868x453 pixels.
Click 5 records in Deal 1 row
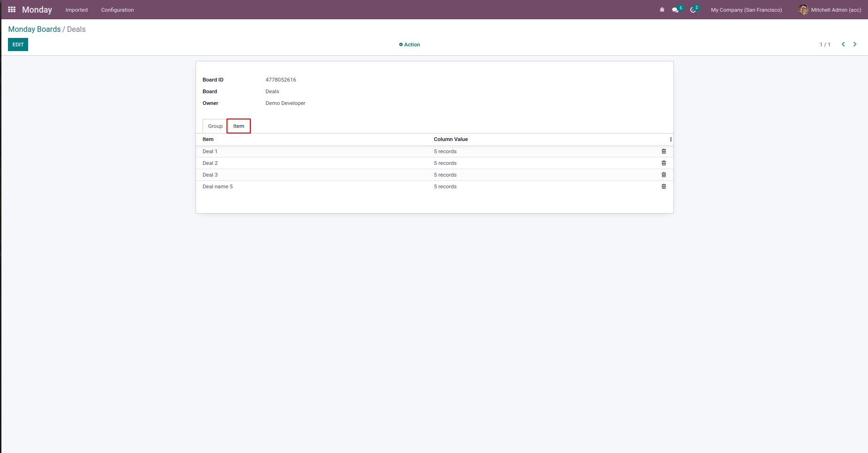point(445,151)
